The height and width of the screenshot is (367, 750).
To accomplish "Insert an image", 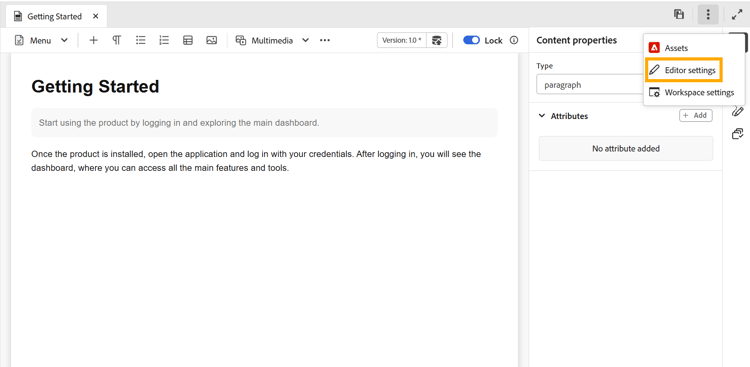I will coord(211,40).
